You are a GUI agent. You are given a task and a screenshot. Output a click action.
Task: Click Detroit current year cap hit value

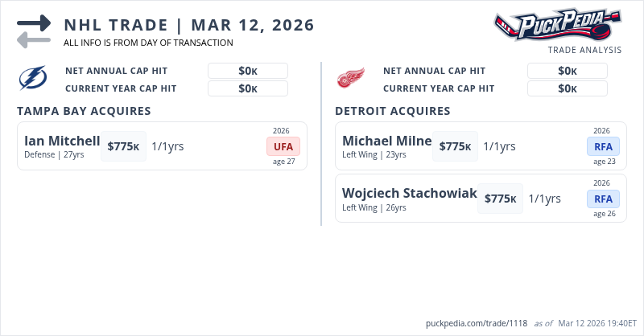point(568,88)
